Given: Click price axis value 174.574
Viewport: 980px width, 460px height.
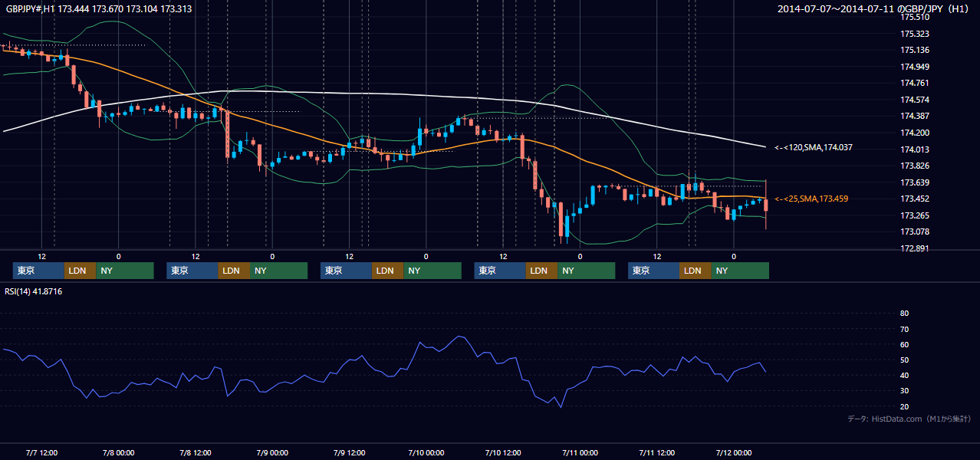Looking at the screenshot, I should click(x=914, y=100).
